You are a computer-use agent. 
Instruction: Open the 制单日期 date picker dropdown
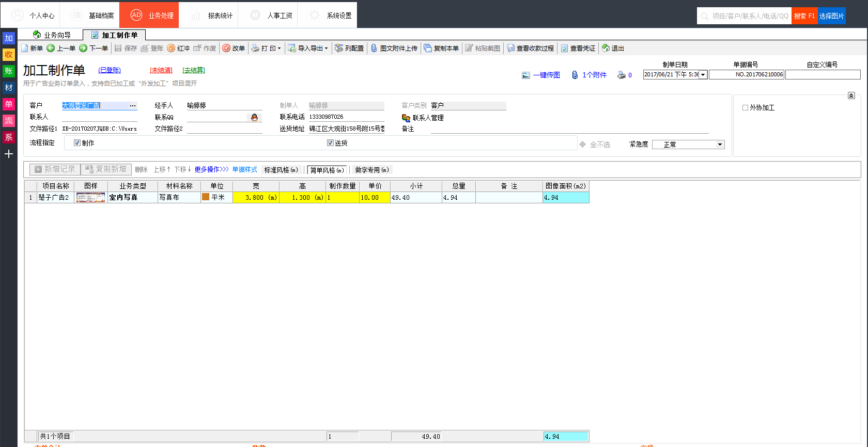pyautogui.click(x=703, y=75)
